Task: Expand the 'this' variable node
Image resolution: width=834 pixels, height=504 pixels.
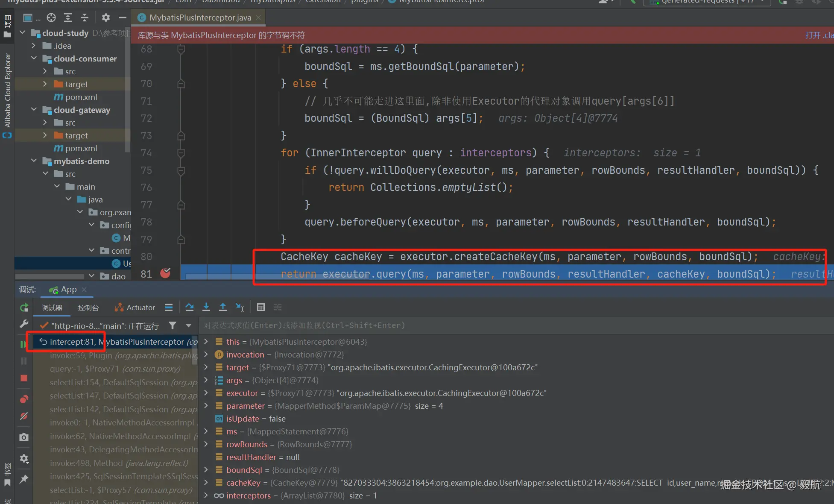Action: pos(206,341)
